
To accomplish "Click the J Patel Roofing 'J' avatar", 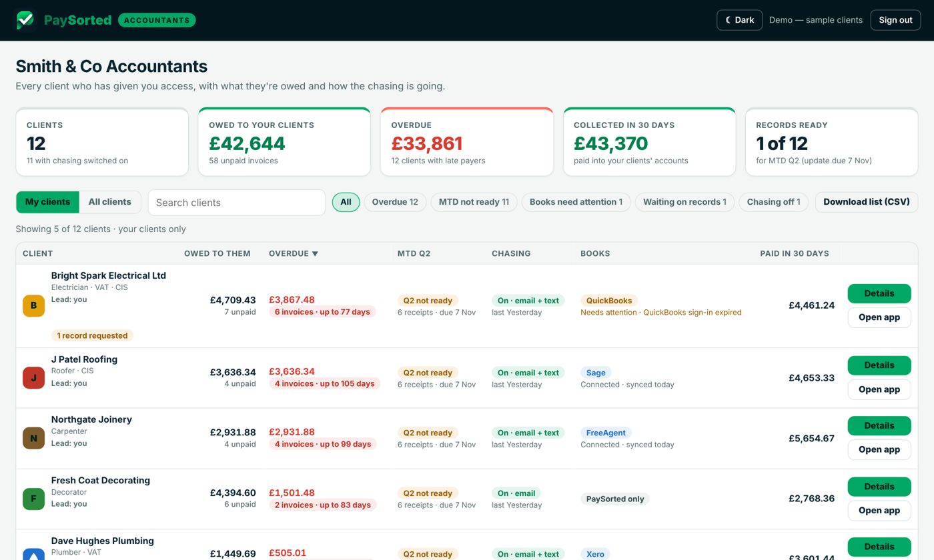I will [34, 378].
